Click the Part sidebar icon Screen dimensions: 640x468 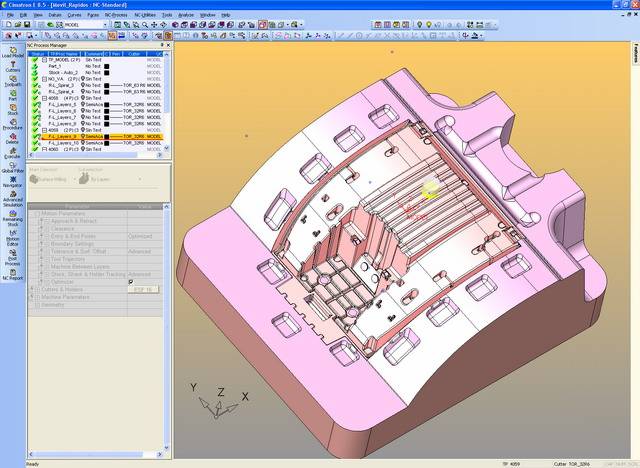click(x=13, y=95)
